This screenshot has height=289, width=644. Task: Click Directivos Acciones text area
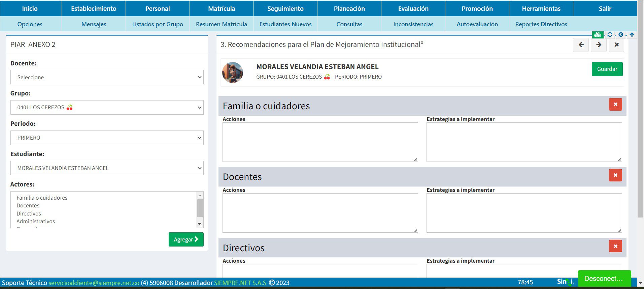320,271
